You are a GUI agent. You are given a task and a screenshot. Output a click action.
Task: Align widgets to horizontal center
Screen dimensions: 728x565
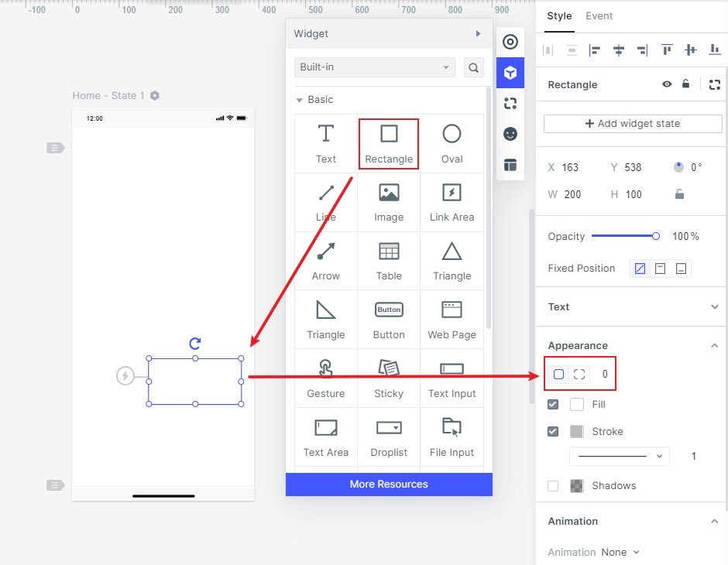click(x=619, y=50)
